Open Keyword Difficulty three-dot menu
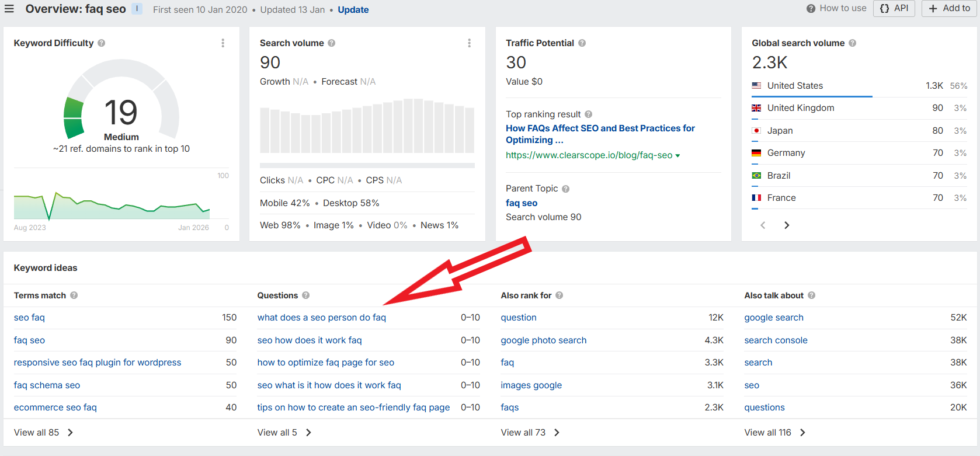 (x=223, y=43)
